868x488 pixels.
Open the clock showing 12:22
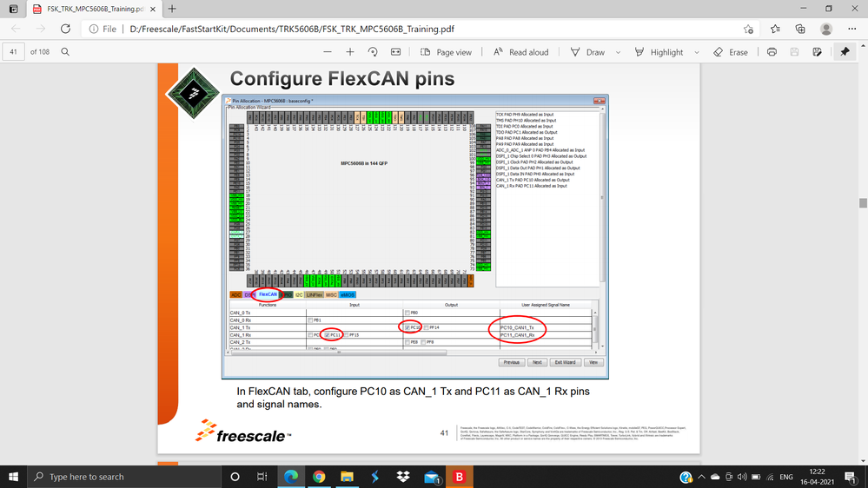click(x=817, y=477)
